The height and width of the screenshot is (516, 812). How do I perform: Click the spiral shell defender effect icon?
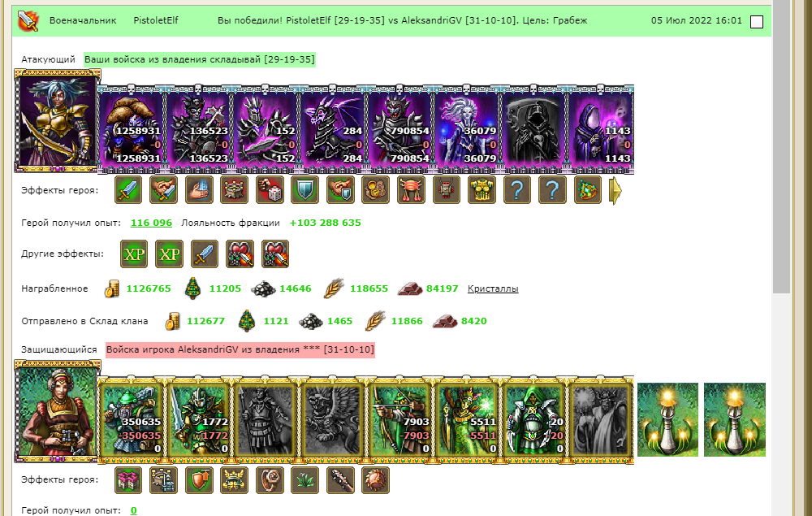[270, 479]
